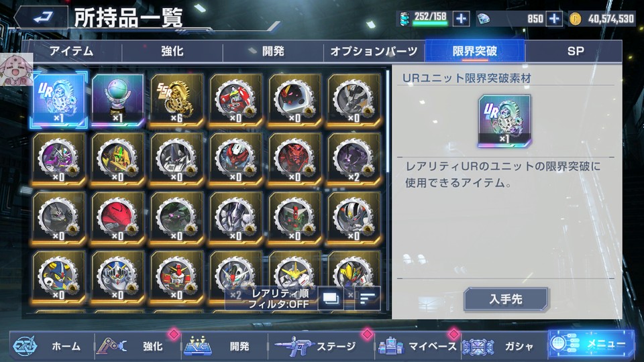Click the item list scrollbar

[x=388, y=121]
